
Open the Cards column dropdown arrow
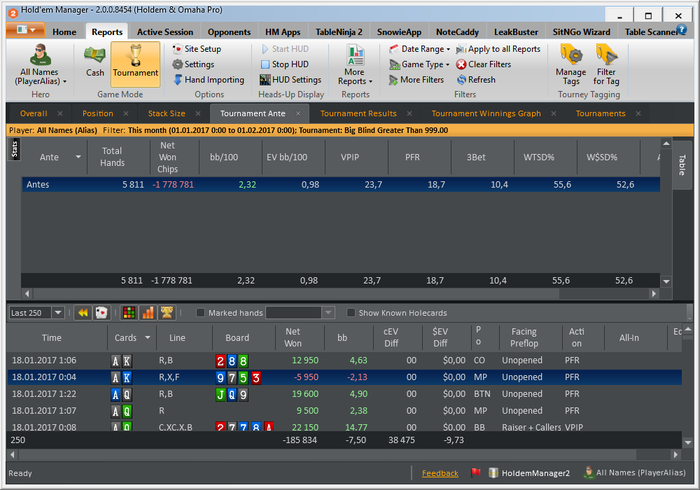point(148,338)
